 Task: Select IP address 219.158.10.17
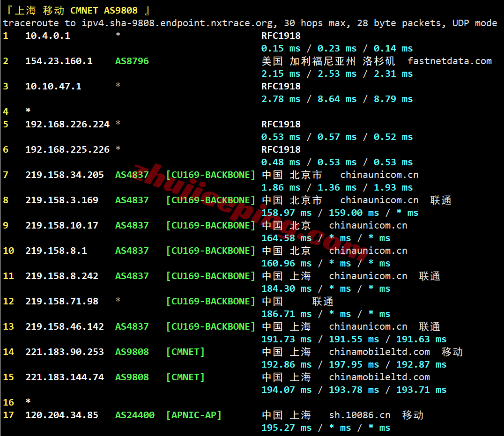click(x=62, y=226)
